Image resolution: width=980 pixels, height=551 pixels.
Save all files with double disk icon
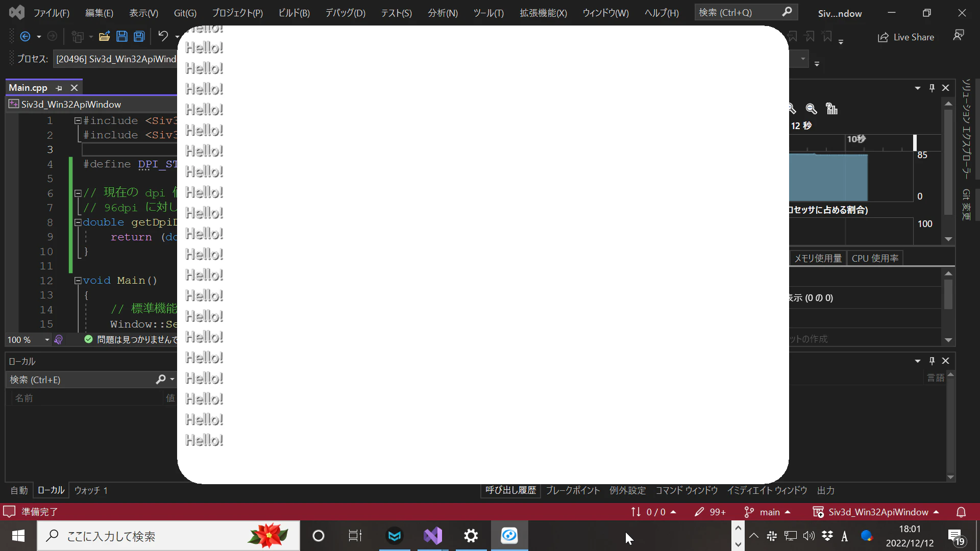coord(139,36)
